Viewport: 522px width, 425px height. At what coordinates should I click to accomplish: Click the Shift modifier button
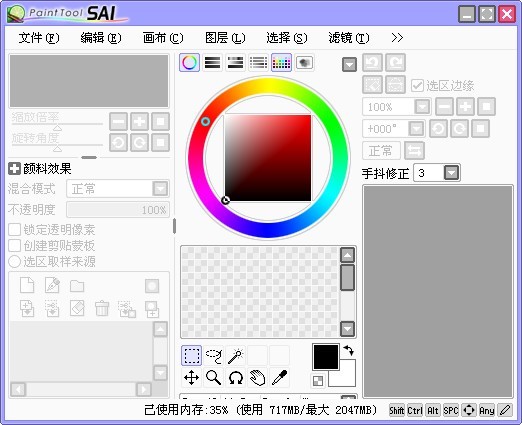[x=397, y=410]
